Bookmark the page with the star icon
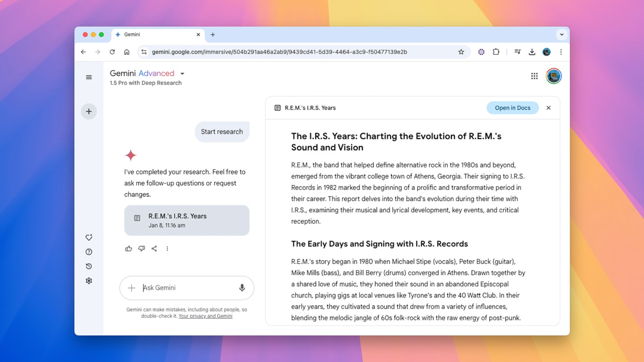Screen dimensions: 644x362 (461, 52)
